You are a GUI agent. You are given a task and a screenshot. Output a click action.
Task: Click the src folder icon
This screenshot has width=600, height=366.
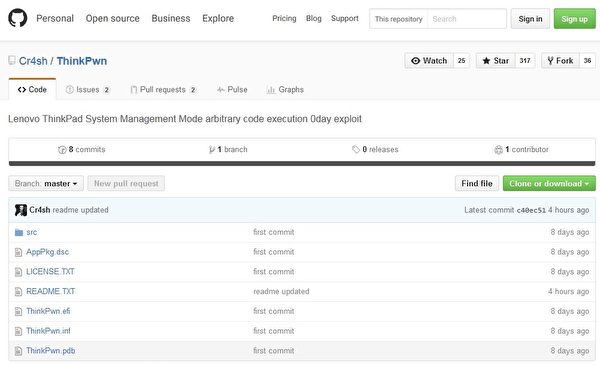(x=19, y=232)
